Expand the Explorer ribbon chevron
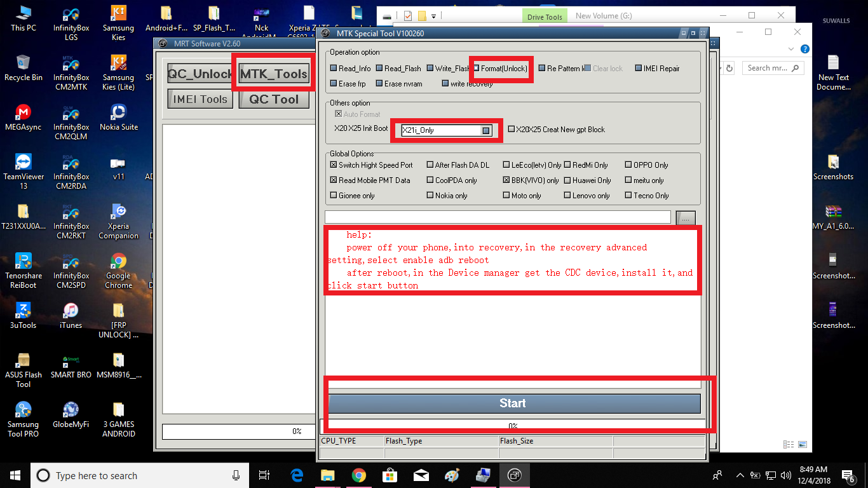The image size is (868, 488). click(x=792, y=49)
